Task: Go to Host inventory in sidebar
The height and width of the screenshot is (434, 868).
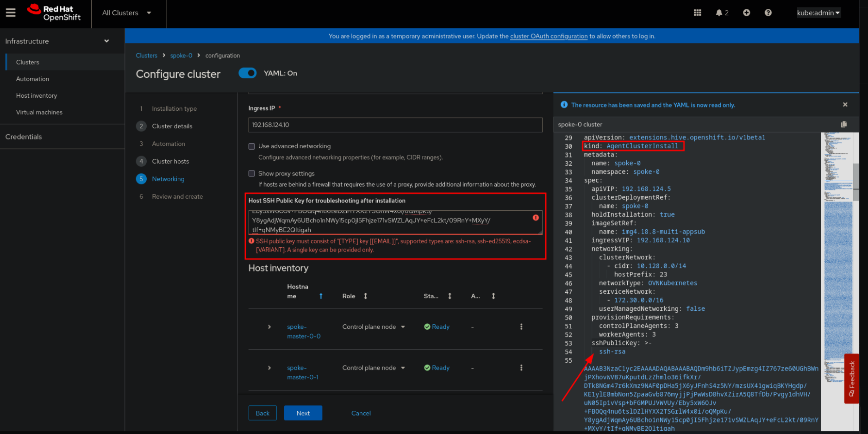Action: pos(37,95)
